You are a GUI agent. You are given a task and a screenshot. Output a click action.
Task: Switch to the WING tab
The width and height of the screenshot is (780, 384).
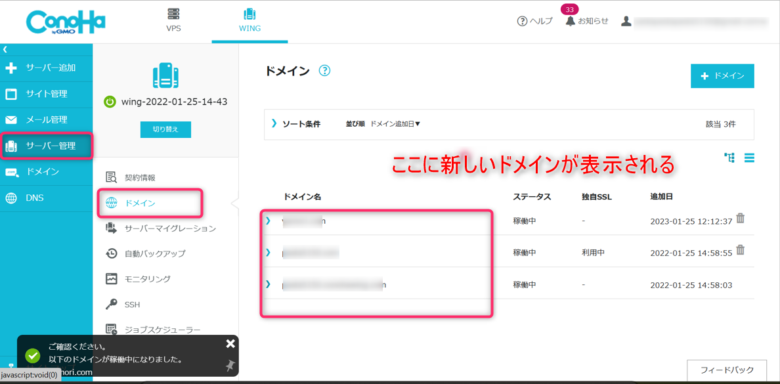250,21
